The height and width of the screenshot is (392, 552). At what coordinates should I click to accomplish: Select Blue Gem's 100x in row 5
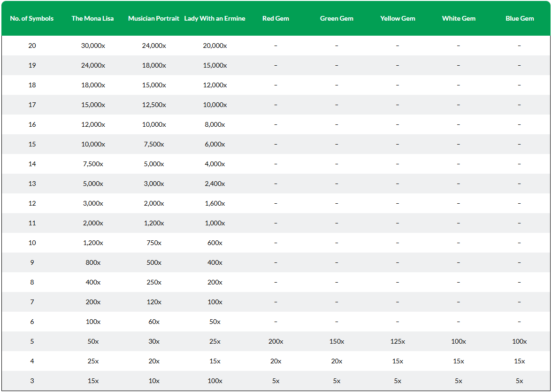tap(520, 342)
